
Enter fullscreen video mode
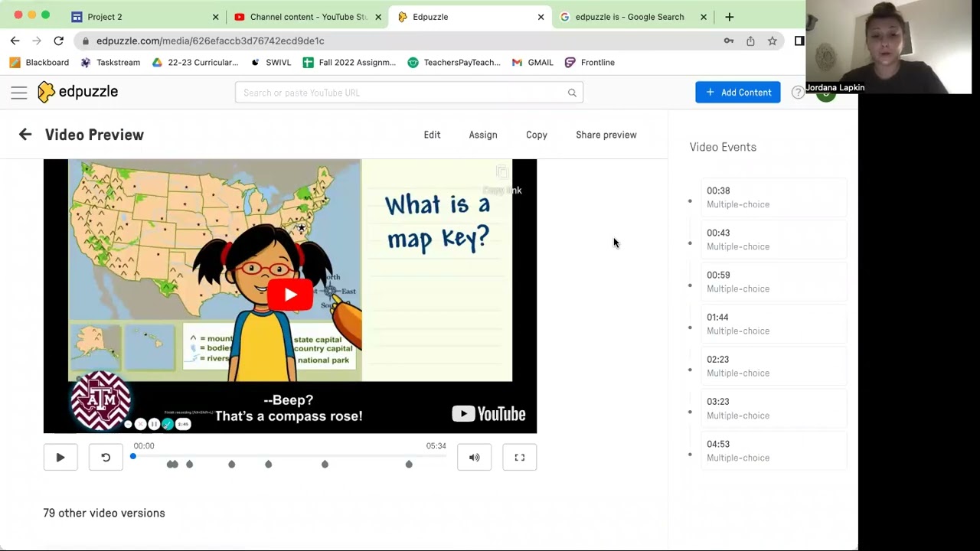pyautogui.click(x=520, y=458)
